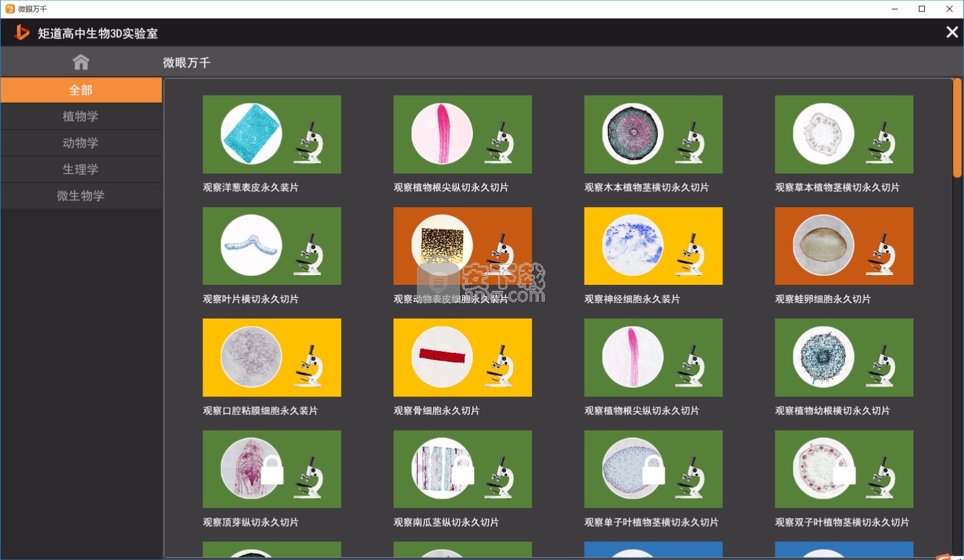Viewport: 964px width, 560px height.
Task: Click the 观察木本植物茎横切永久切片 label
Action: (646, 187)
